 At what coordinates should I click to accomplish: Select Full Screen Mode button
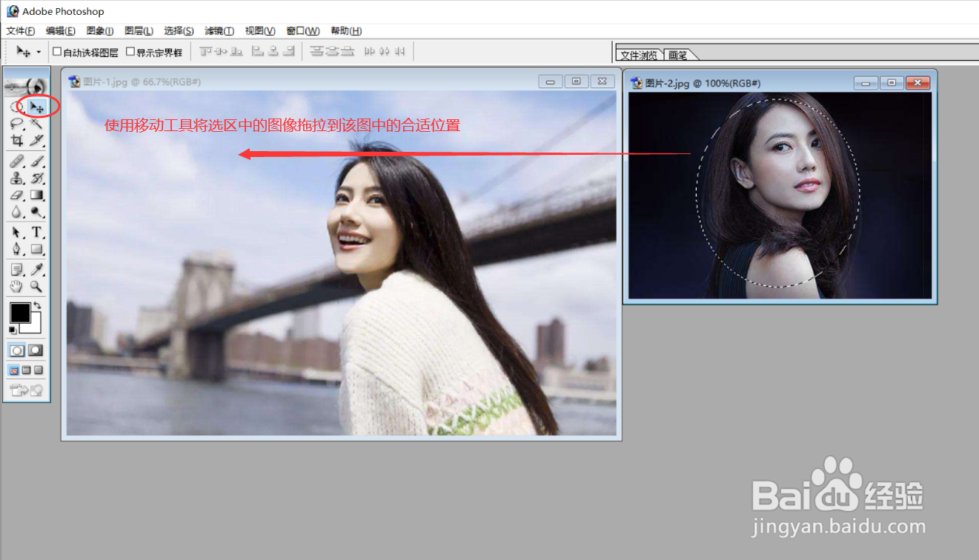tap(38, 370)
